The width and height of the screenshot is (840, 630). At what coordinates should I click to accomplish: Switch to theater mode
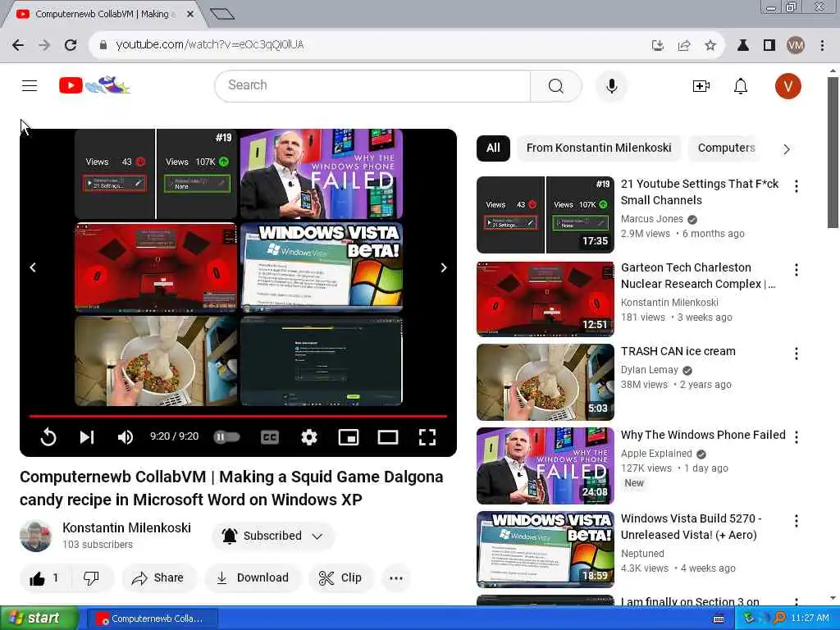(388, 437)
